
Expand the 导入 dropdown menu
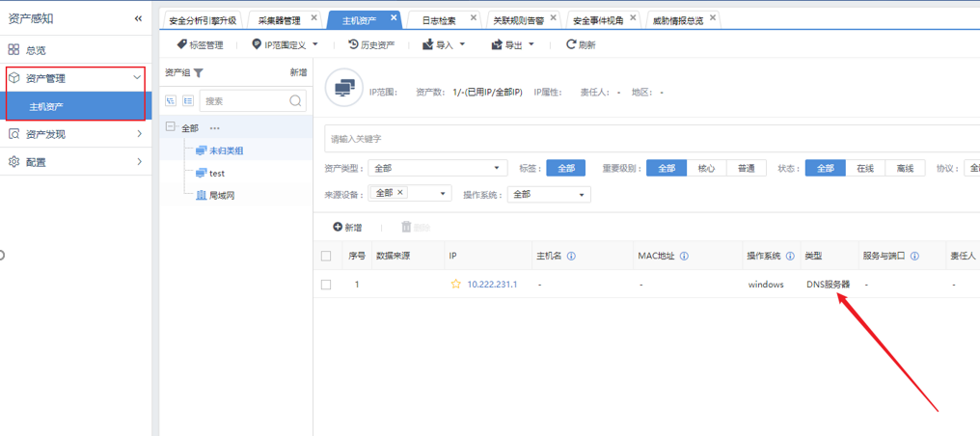pyautogui.click(x=444, y=44)
